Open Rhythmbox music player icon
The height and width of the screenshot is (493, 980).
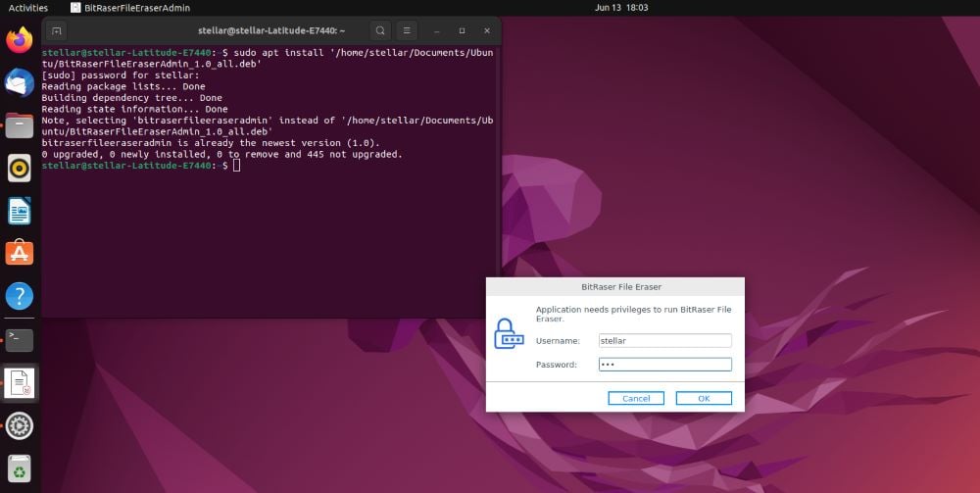click(x=20, y=168)
